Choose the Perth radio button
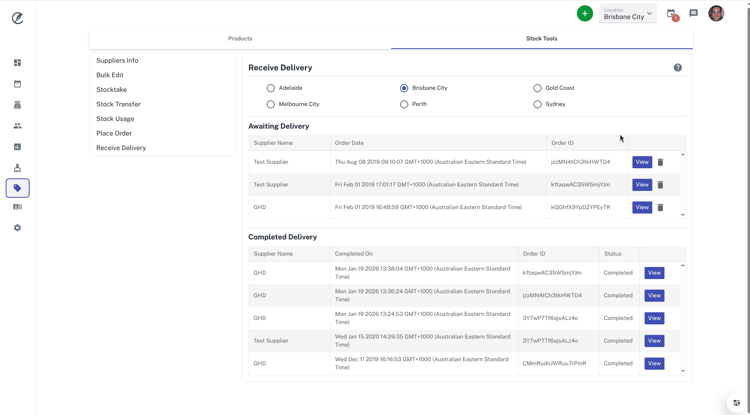This screenshot has height=415, width=750. pyautogui.click(x=404, y=104)
